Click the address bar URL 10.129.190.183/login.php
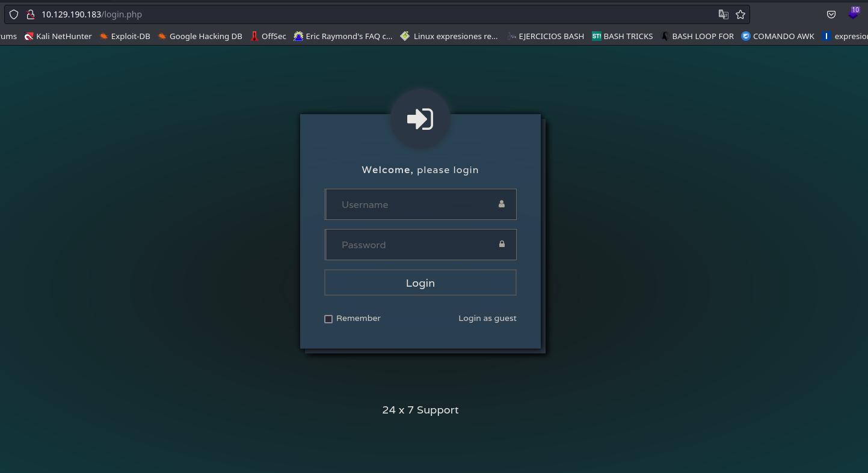Viewport: 868px width, 473px height. pyautogui.click(x=91, y=14)
